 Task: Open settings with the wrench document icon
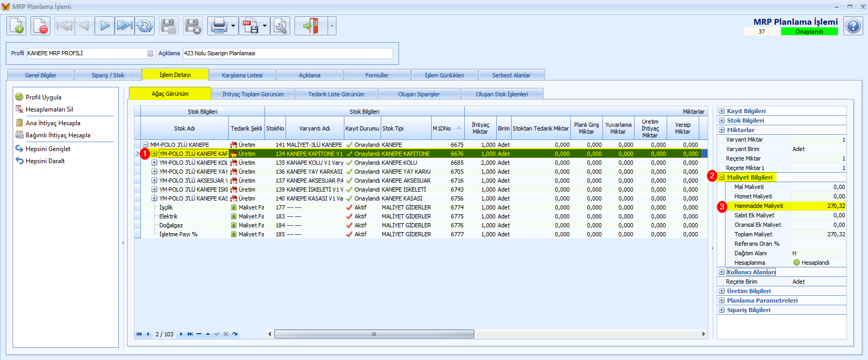[280, 25]
